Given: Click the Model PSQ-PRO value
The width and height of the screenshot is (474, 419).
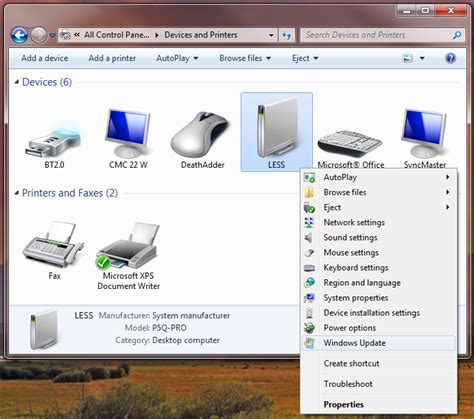Looking at the screenshot, I should 169,328.
